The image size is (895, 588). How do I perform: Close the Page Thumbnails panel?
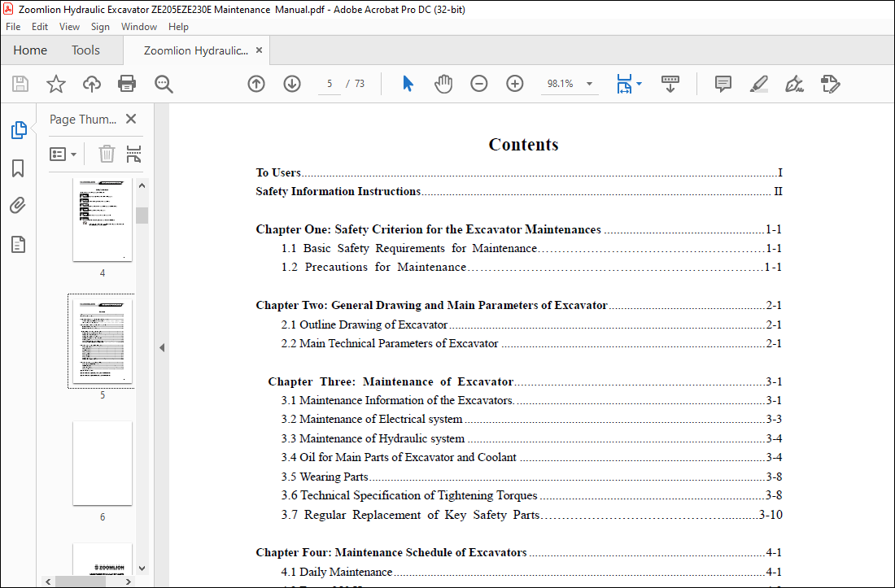point(131,119)
